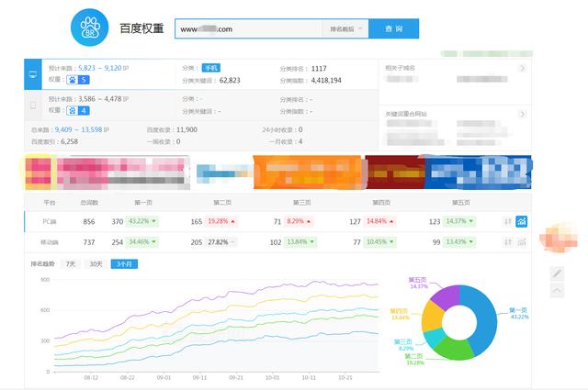Click the scroll-to-top arrow button

[x=557, y=291]
